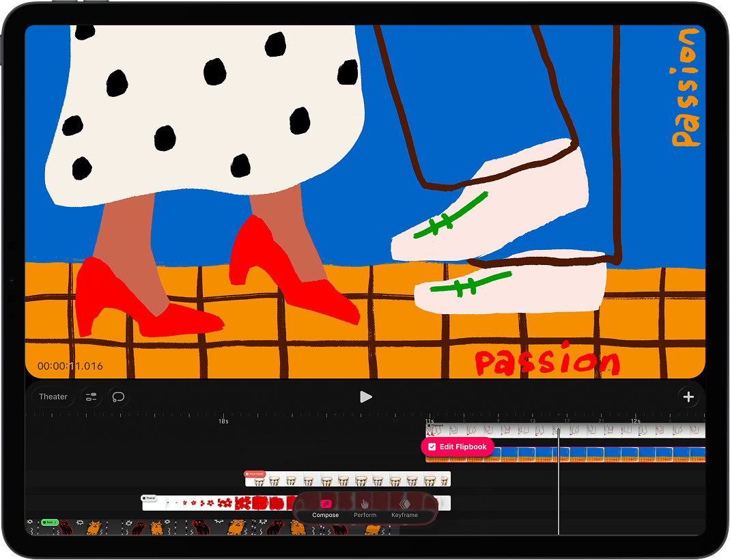This screenshot has height=560, width=730.
Task: Select the blue and orange dance clip
Action: click(565, 454)
